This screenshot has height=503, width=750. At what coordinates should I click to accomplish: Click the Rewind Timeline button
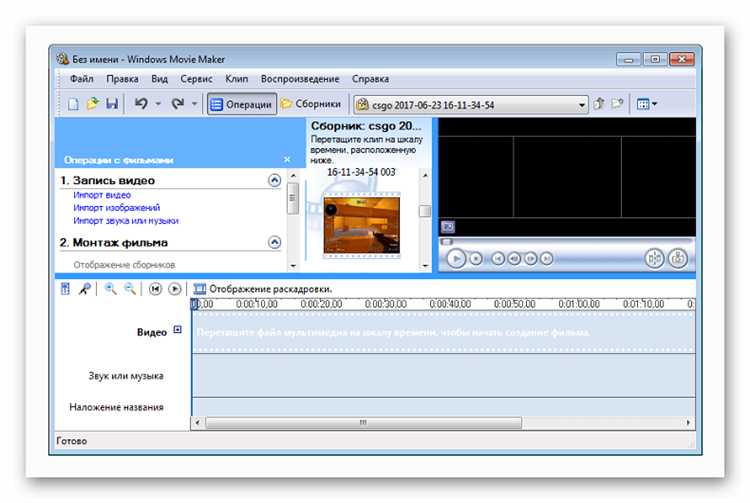pyautogui.click(x=155, y=289)
